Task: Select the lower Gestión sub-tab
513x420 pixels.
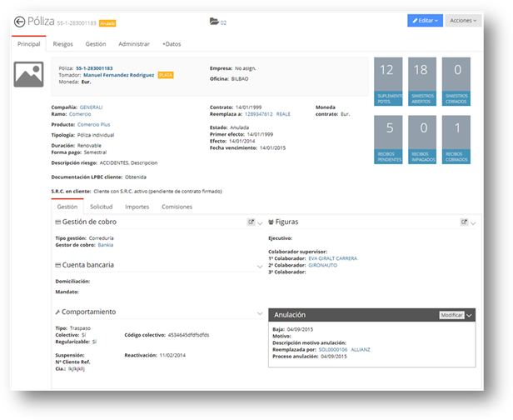Action: 67,207
